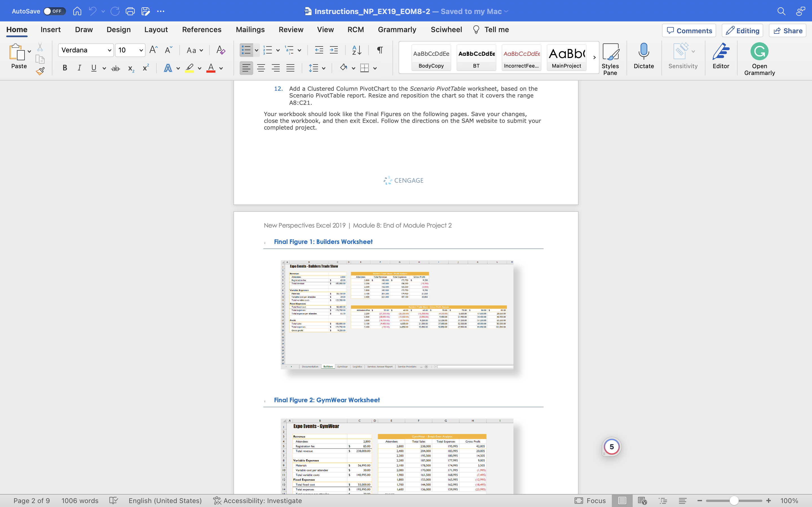The width and height of the screenshot is (812, 507).
Task: Click the zoom slider in status bar
Action: 734,501
